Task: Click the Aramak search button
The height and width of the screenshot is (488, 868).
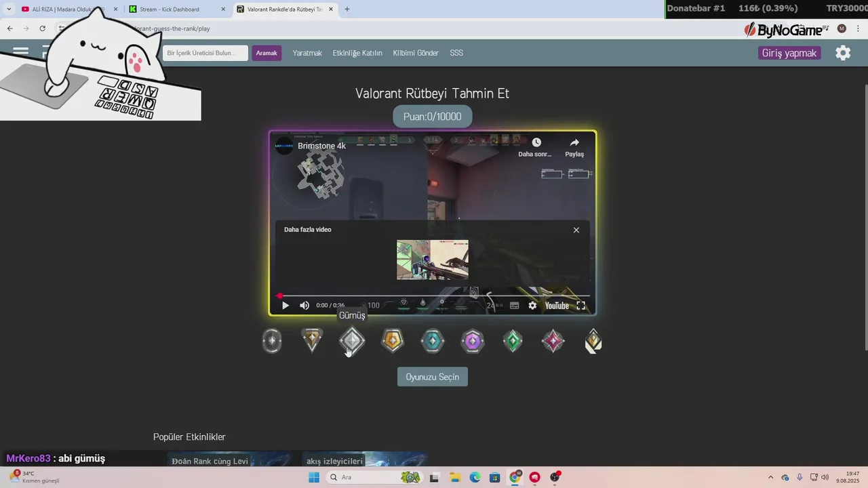Action: 267,53
